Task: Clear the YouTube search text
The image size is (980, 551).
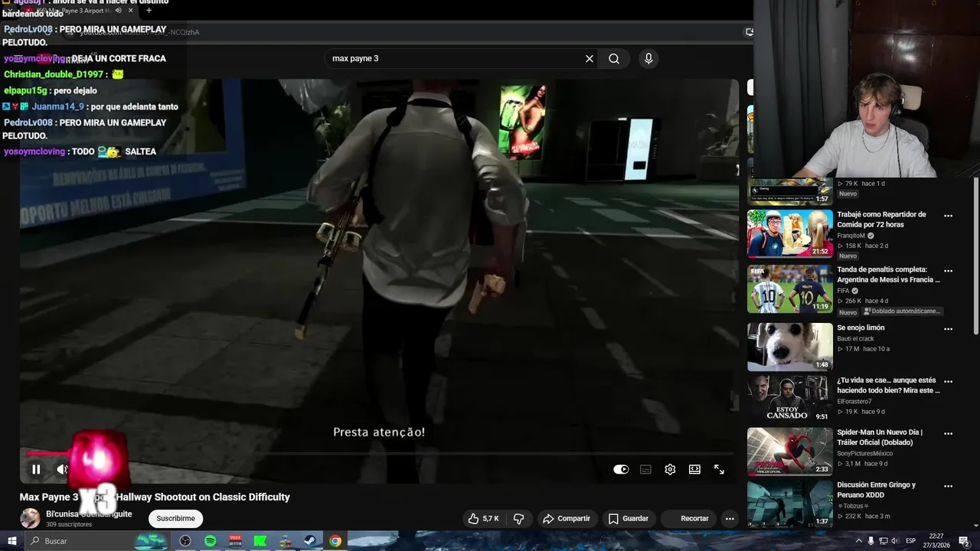Action: (x=590, y=58)
